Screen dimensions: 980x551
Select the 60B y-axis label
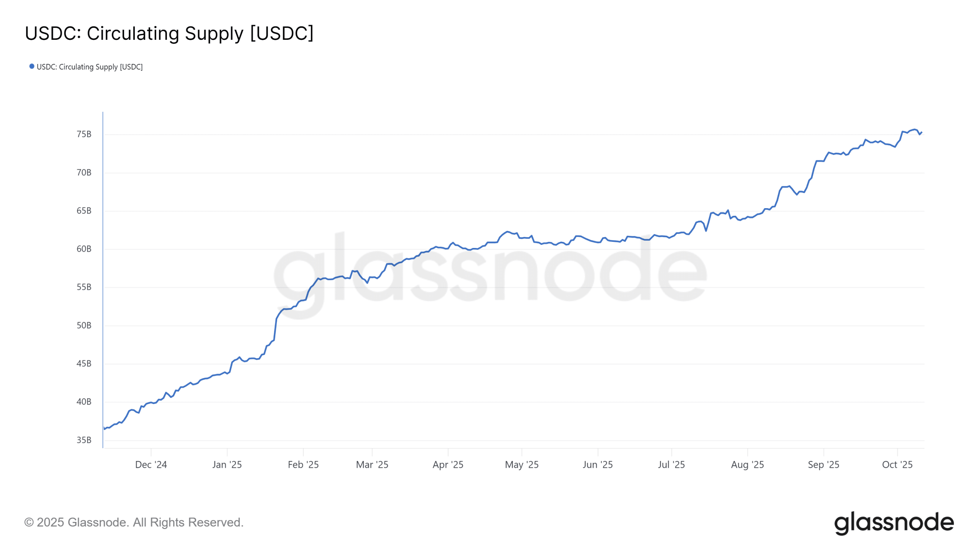coord(84,249)
